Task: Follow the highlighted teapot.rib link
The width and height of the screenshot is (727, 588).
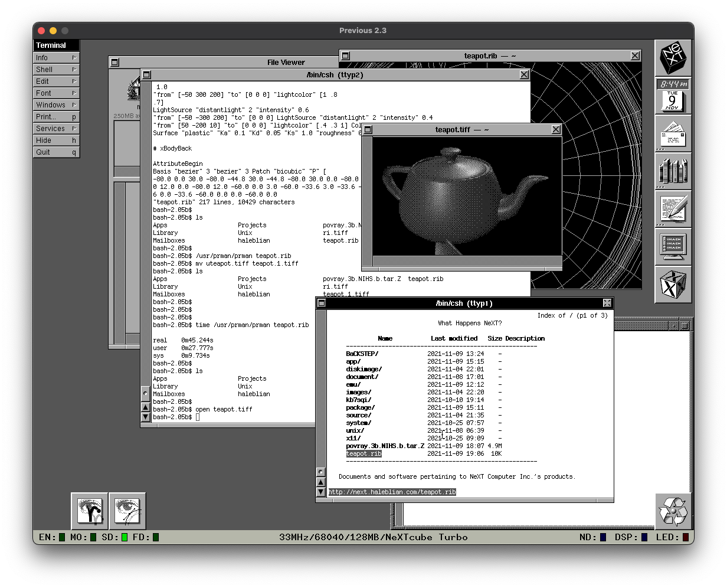Action: tap(363, 453)
